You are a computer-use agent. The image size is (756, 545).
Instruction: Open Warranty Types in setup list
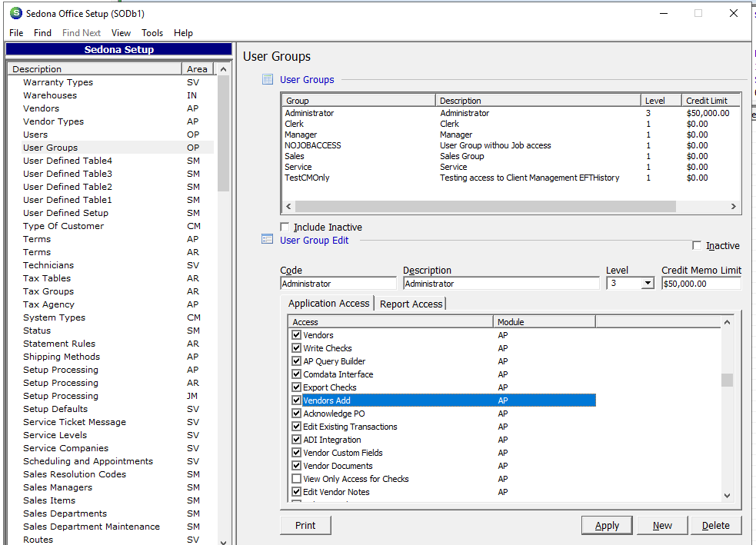[x=58, y=82]
